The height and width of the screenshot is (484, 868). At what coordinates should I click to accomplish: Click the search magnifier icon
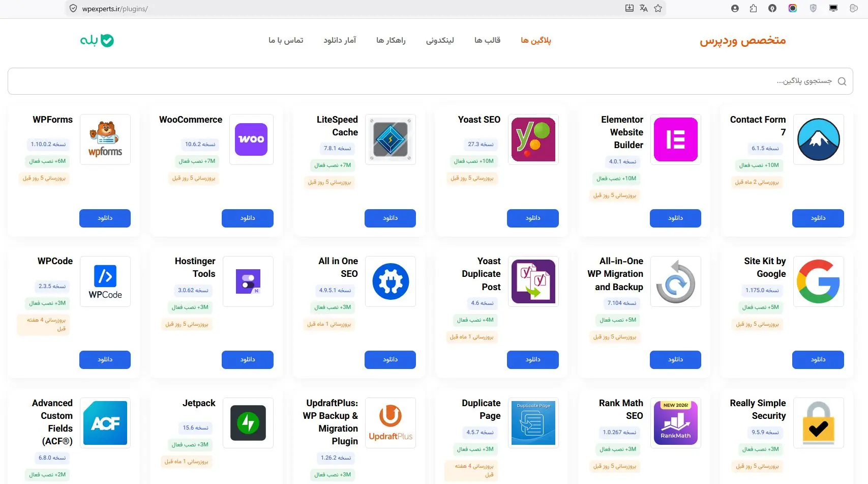pyautogui.click(x=842, y=81)
